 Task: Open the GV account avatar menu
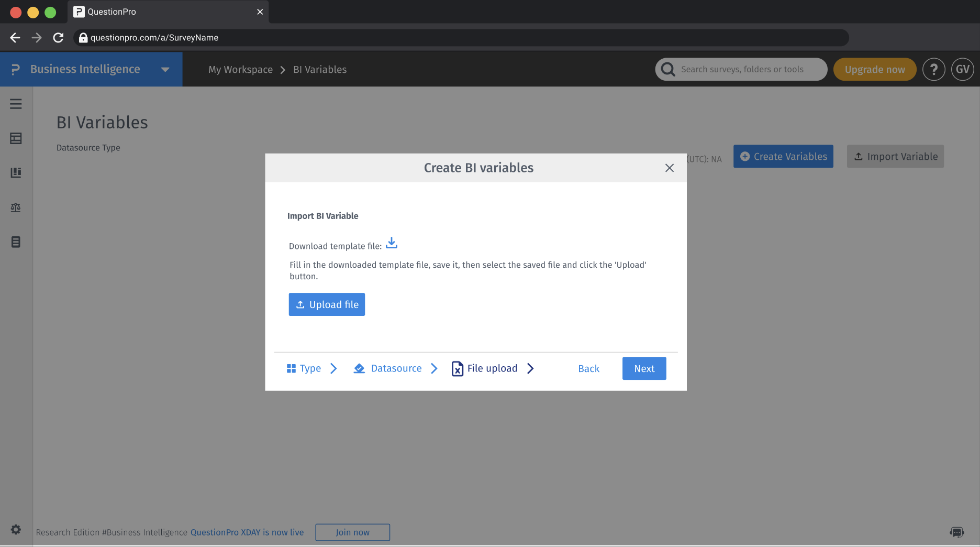(x=962, y=69)
